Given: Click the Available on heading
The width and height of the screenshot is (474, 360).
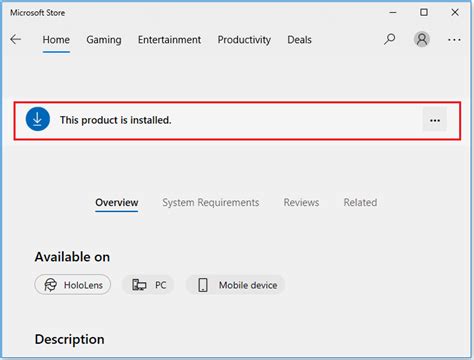Looking at the screenshot, I should (72, 257).
